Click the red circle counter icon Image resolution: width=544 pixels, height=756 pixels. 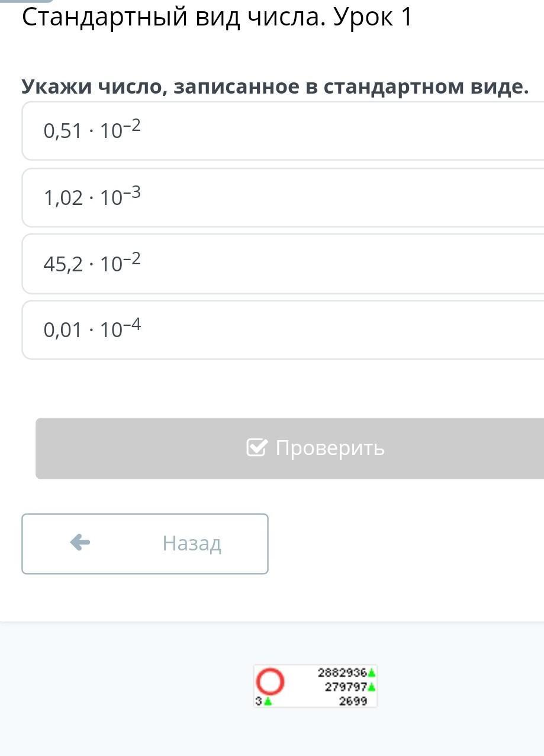pos(270,681)
